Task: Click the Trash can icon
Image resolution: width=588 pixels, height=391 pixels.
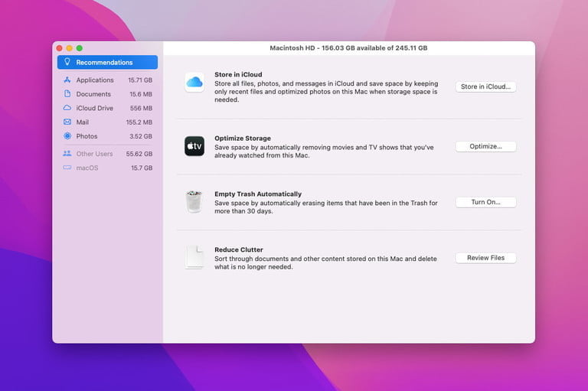Action: point(194,202)
